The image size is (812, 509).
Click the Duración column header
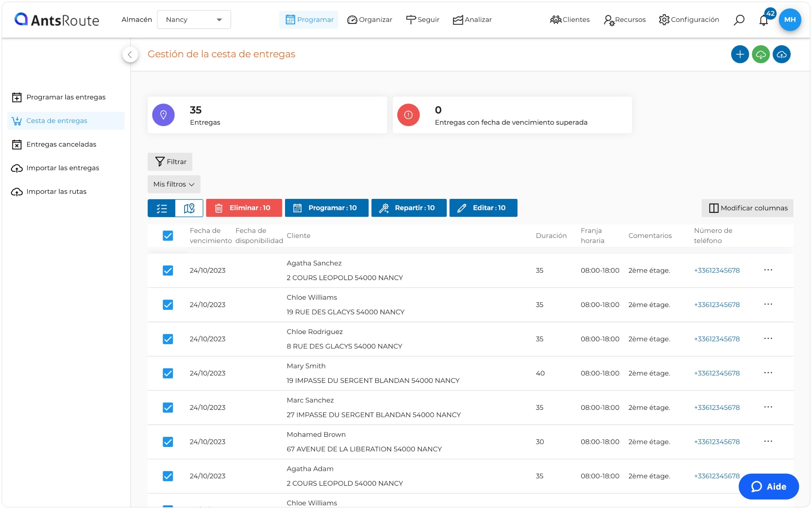point(551,236)
